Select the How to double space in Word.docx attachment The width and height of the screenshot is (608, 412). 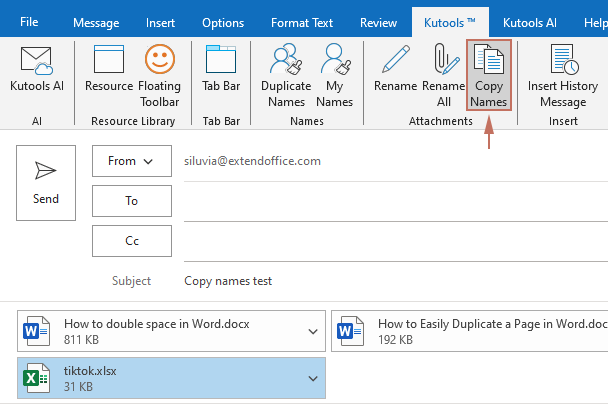pos(171,331)
